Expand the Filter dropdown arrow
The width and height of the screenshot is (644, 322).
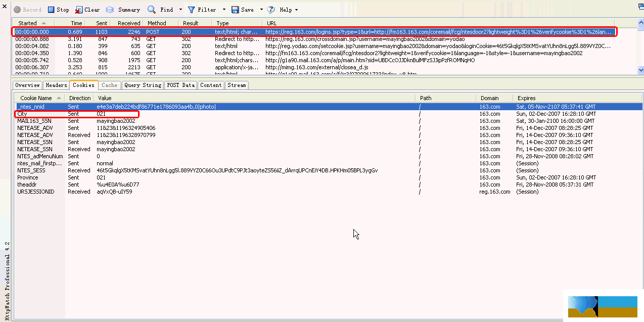(224, 10)
